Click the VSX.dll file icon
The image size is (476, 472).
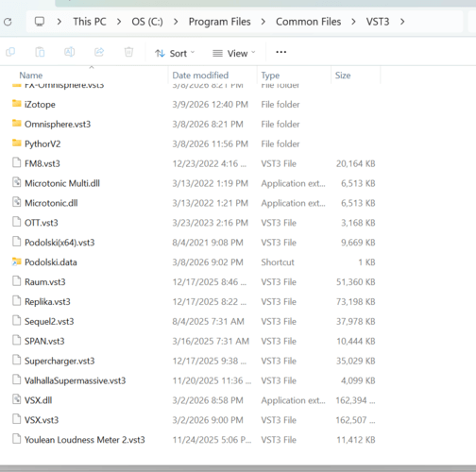pos(16,399)
